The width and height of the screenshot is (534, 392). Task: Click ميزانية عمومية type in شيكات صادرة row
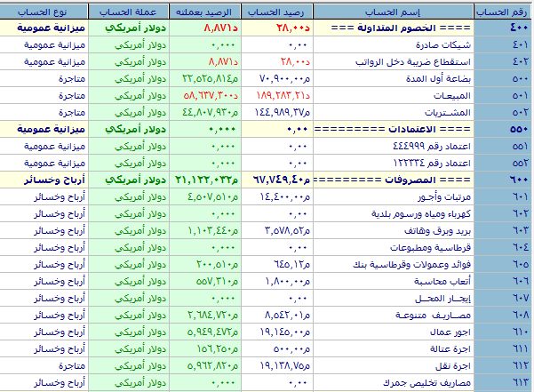[44, 44]
